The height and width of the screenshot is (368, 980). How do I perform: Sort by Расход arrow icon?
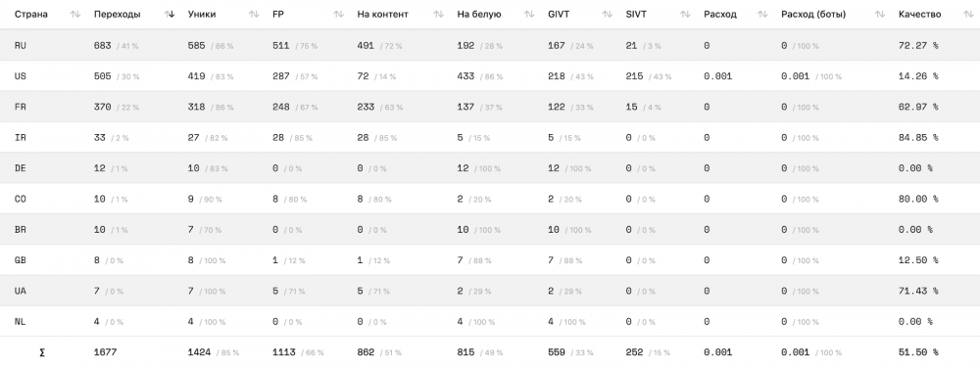pos(762,15)
